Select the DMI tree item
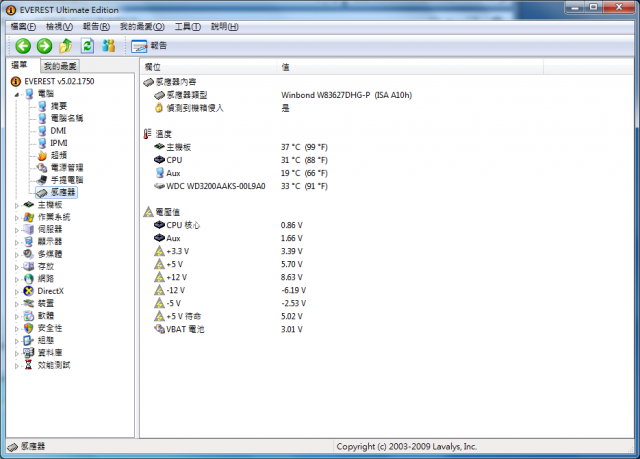 coord(58,131)
